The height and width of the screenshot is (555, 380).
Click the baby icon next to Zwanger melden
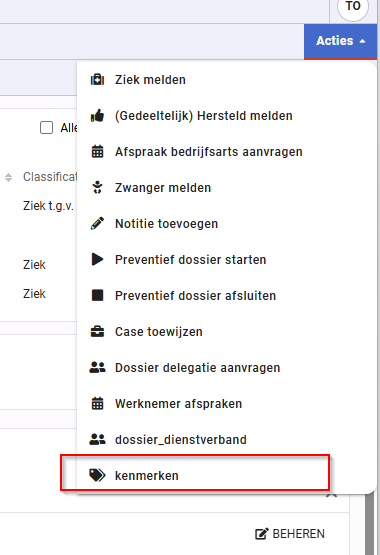[x=97, y=188]
